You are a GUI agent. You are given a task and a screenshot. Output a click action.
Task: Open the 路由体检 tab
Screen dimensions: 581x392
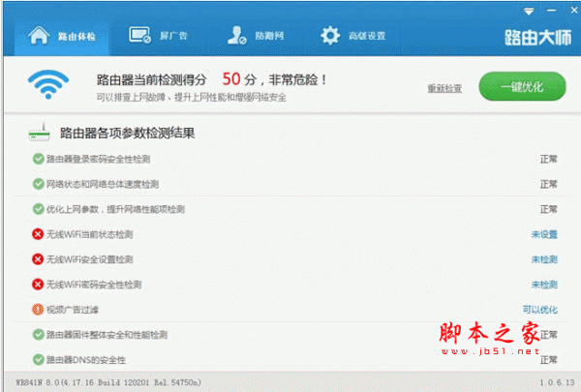pyautogui.click(x=62, y=37)
